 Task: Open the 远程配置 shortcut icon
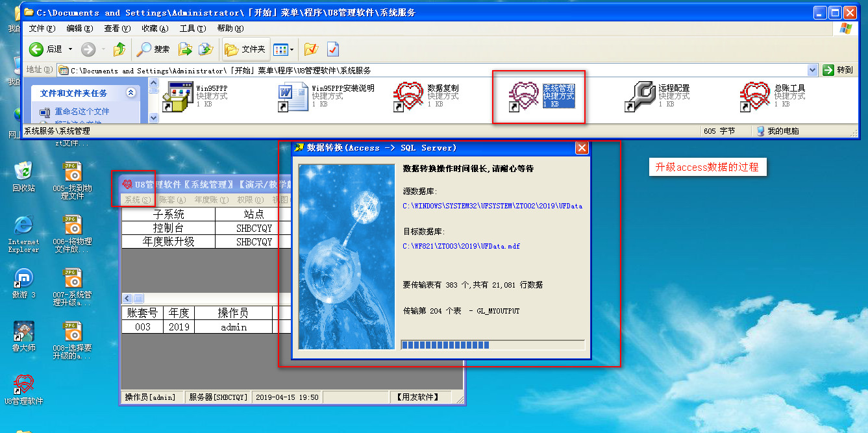tap(640, 96)
